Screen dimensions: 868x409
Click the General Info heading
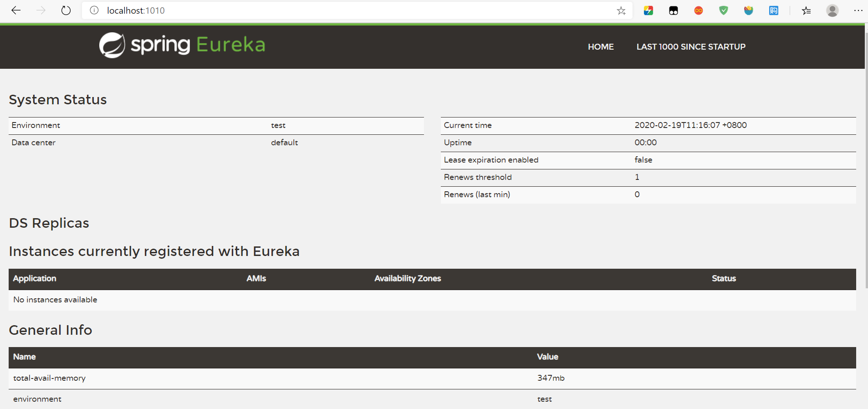point(51,330)
